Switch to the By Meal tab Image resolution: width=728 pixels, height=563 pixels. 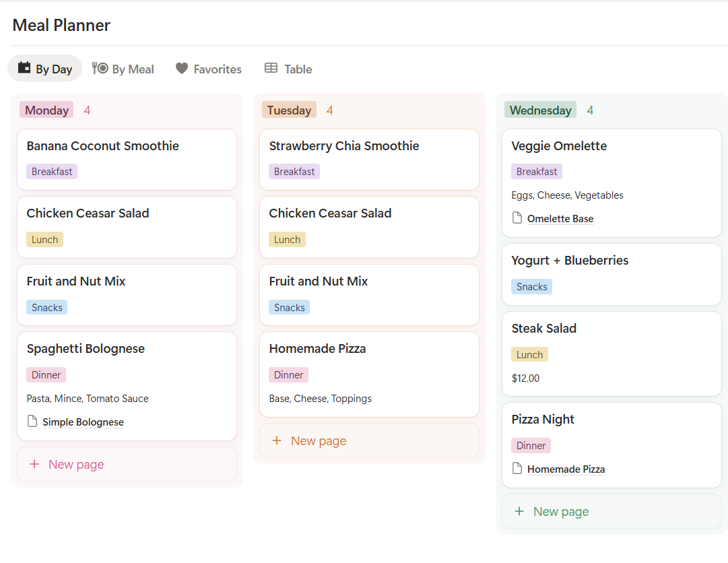coord(123,68)
